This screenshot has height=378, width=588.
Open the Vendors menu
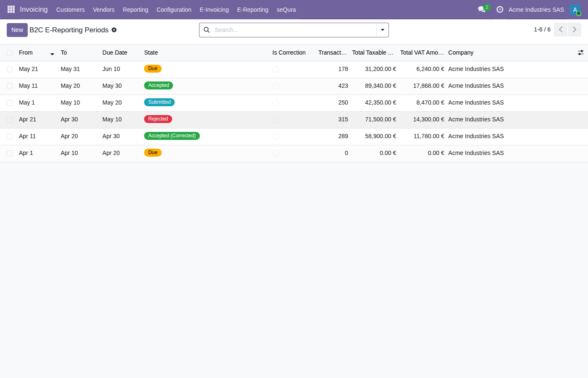coord(104,10)
